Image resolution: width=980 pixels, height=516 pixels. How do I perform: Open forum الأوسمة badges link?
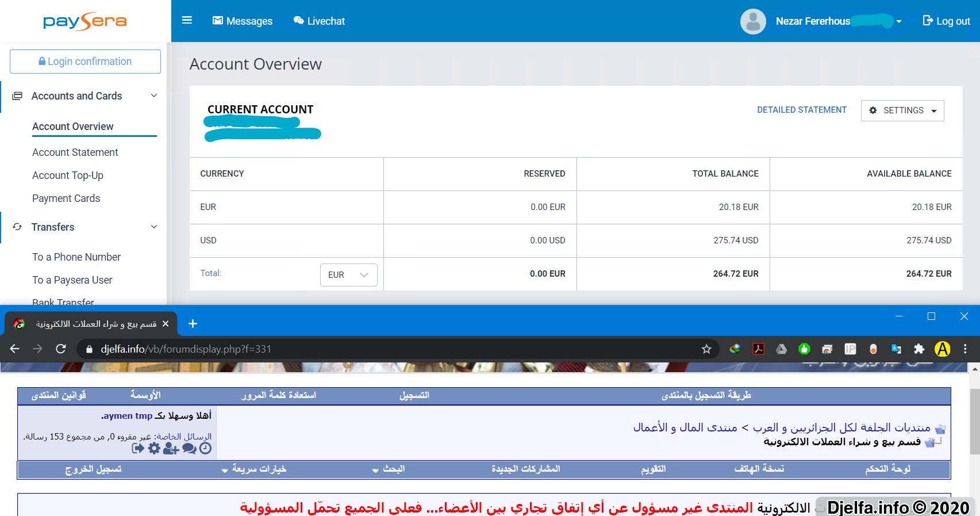pyautogui.click(x=145, y=396)
